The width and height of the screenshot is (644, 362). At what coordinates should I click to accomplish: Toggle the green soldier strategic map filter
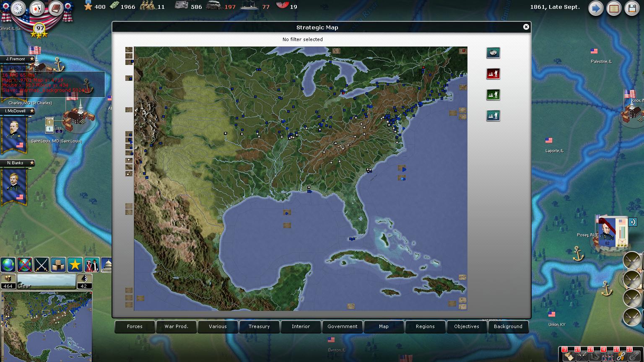[493, 95]
